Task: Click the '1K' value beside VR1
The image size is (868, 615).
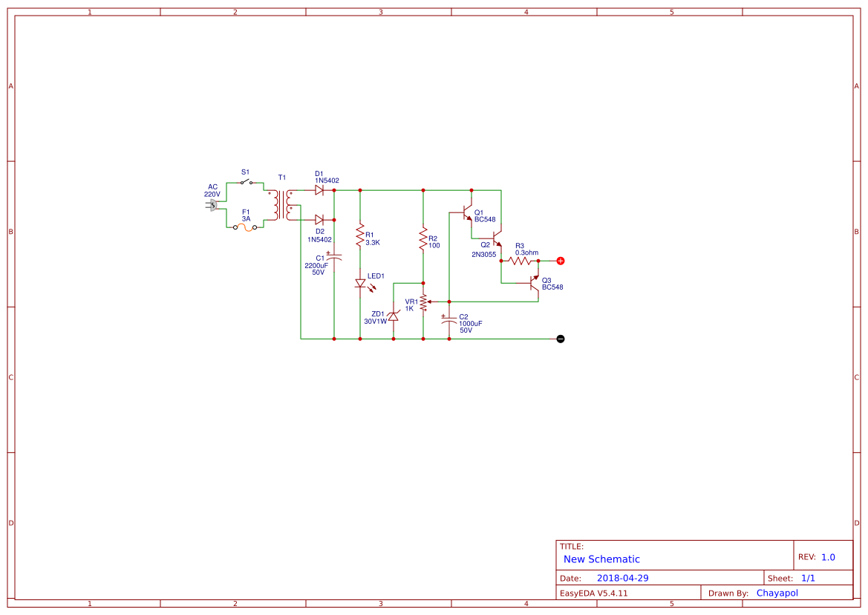Action: 409,308
